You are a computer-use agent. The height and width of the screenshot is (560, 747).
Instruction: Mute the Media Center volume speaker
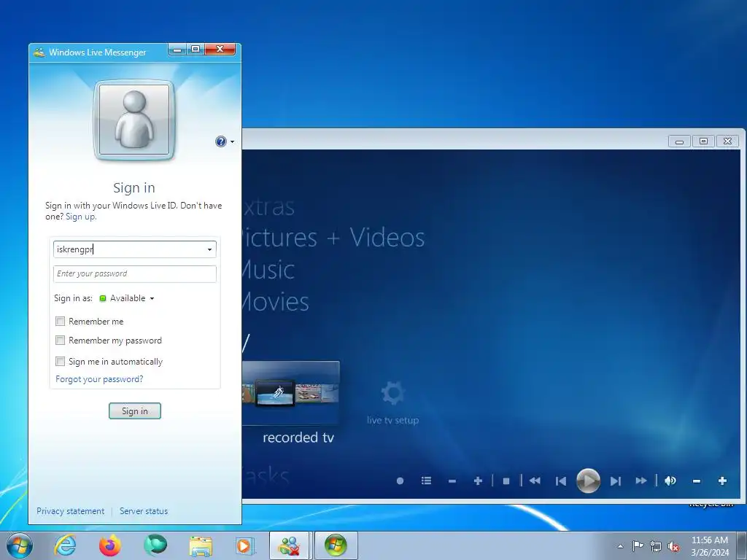(670, 481)
